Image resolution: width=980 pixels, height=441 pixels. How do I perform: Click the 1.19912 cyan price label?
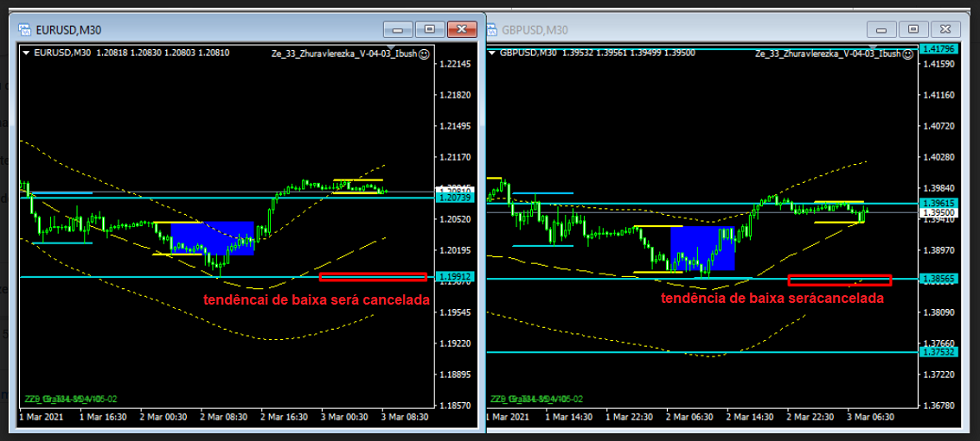[456, 276]
